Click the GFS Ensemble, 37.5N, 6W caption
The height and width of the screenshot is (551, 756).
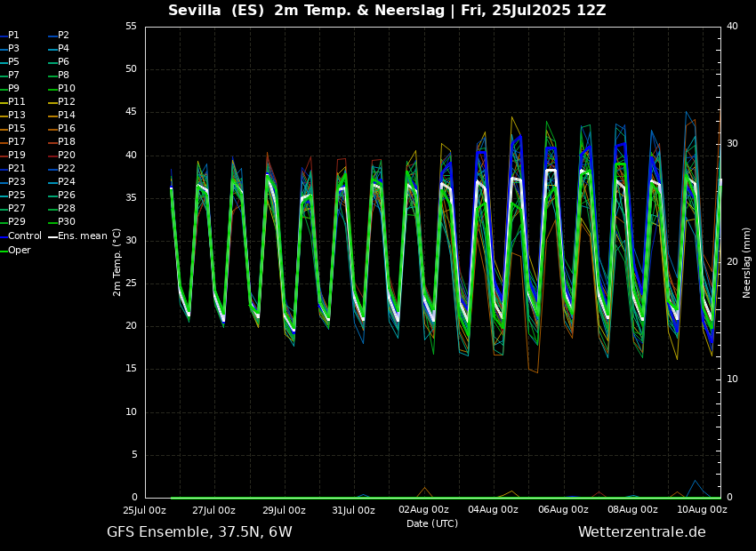point(199,532)
